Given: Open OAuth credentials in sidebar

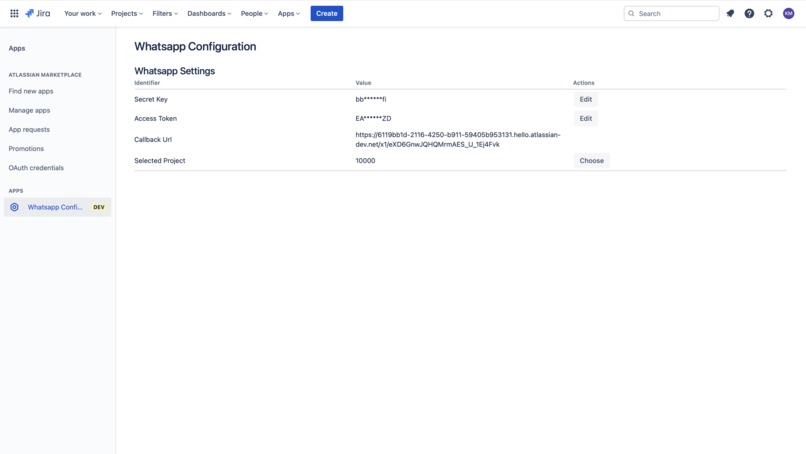Looking at the screenshot, I should 36,168.
